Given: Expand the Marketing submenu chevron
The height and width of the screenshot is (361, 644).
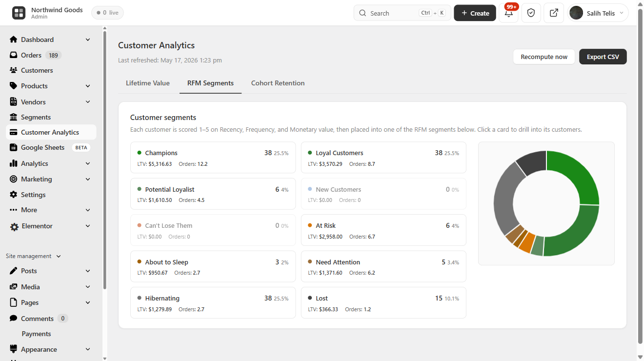Looking at the screenshot, I should pos(88,179).
